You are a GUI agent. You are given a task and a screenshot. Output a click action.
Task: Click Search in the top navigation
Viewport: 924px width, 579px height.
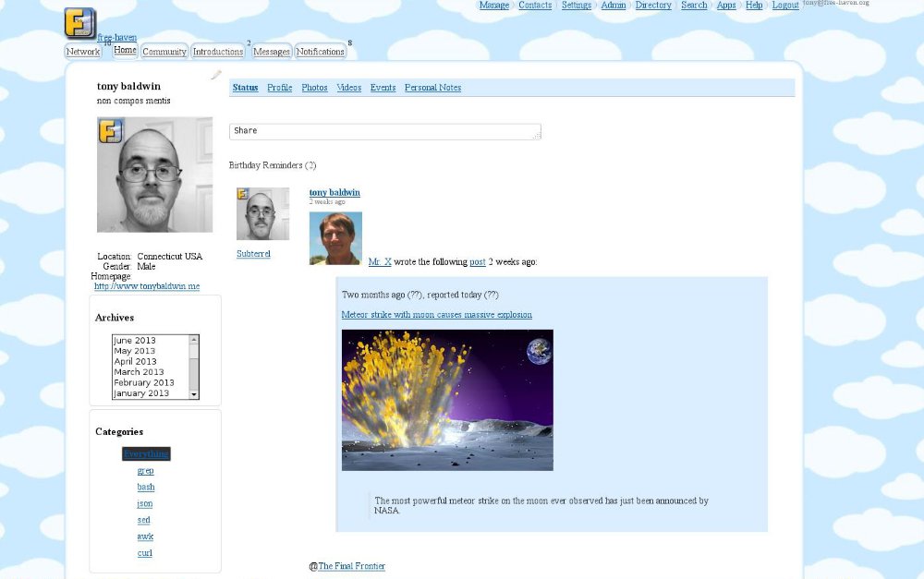[694, 6]
